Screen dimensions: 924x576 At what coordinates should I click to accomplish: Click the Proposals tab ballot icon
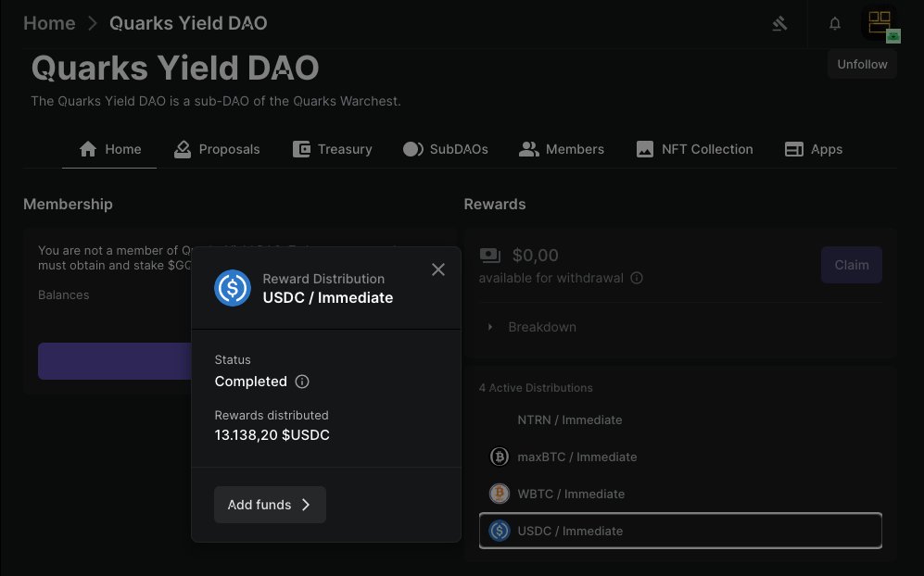click(183, 149)
